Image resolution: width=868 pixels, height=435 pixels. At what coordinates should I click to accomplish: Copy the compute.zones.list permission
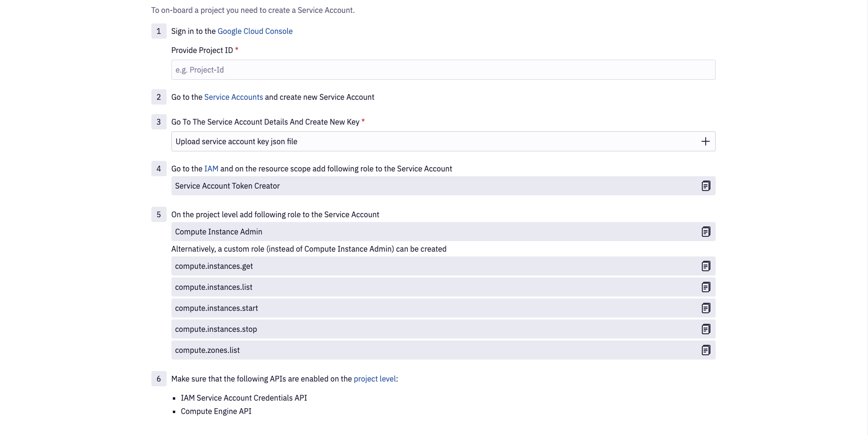(x=706, y=350)
